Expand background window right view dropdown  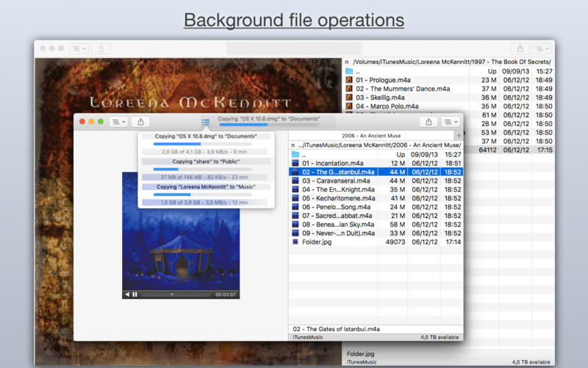pos(542,49)
